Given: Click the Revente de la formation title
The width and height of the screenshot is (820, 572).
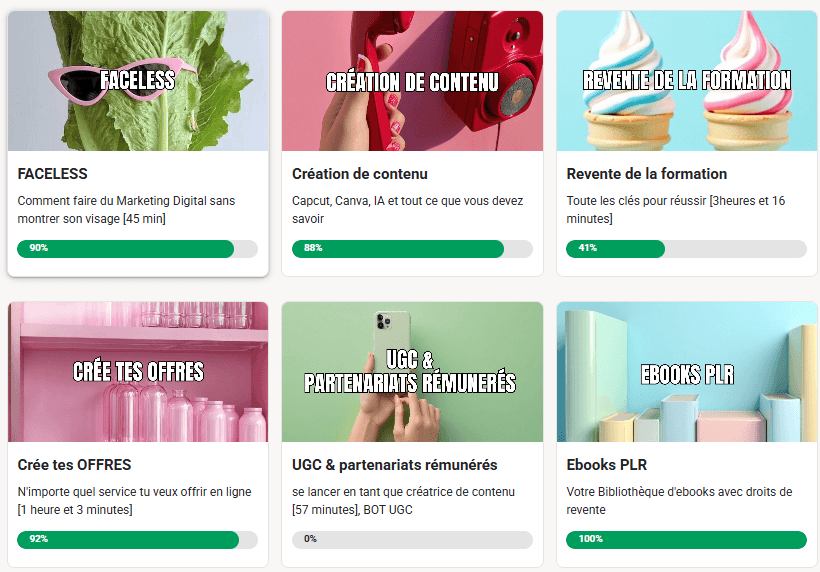Looking at the screenshot, I should (x=647, y=174).
